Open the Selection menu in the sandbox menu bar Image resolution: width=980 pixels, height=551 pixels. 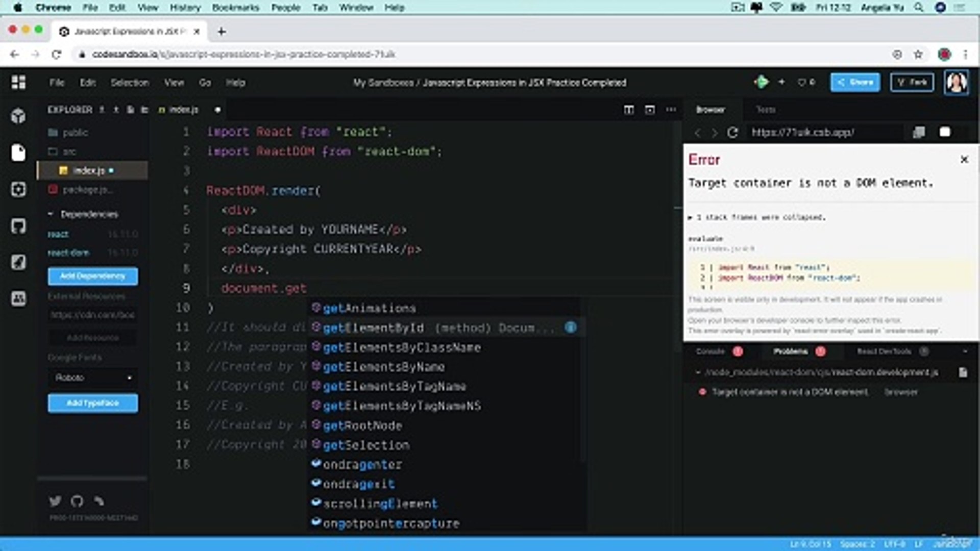pos(130,82)
